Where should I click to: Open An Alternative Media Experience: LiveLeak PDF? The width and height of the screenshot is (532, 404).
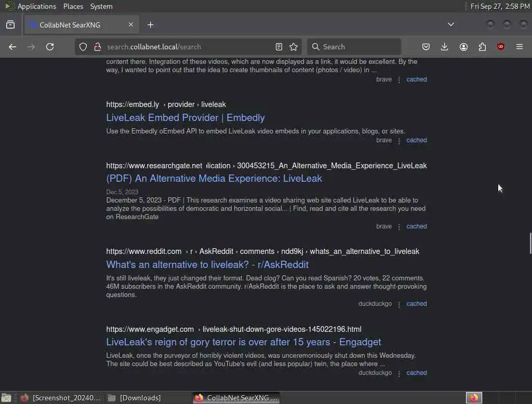[x=214, y=179]
